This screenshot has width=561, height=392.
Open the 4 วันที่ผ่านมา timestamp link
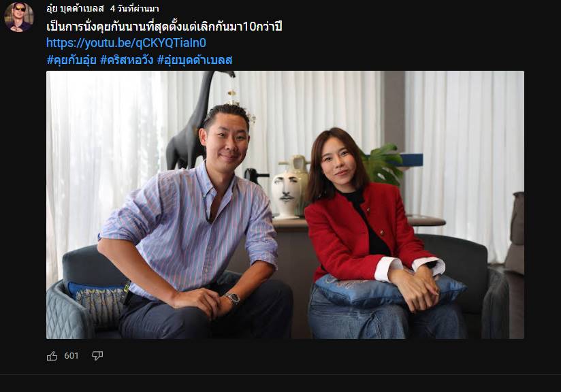click(135, 8)
